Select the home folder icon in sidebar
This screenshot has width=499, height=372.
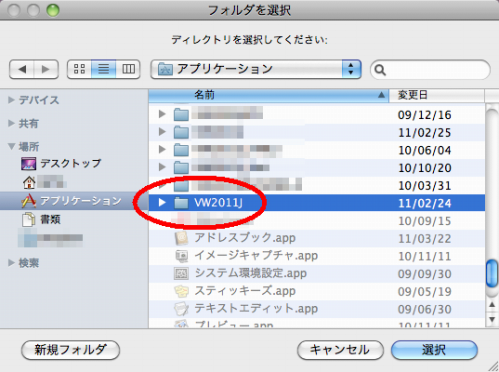(29, 182)
